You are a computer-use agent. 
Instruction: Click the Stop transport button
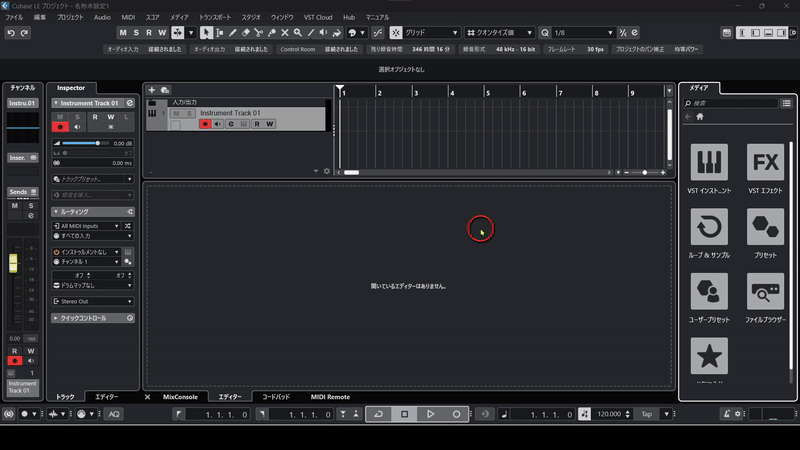pyautogui.click(x=405, y=414)
